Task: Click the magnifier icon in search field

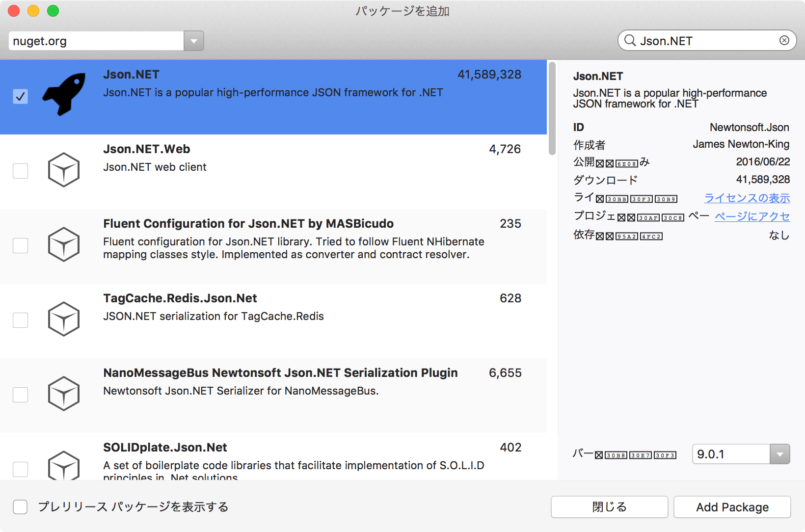Action: pyautogui.click(x=630, y=41)
